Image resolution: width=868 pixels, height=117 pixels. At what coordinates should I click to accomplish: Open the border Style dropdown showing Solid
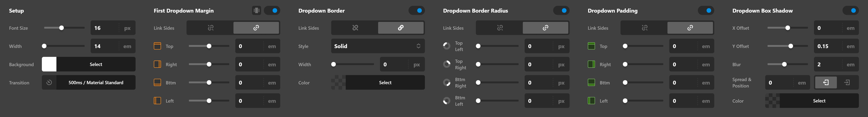click(378, 46)
